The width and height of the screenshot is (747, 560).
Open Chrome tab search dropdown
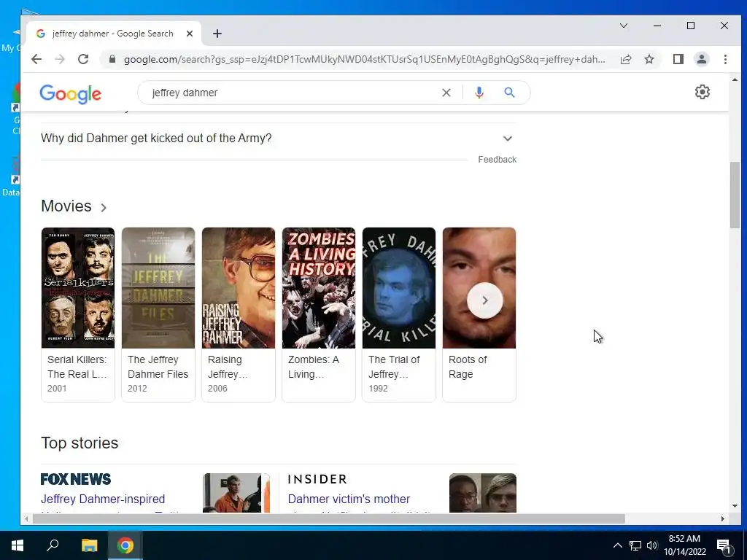click(624, 26)
